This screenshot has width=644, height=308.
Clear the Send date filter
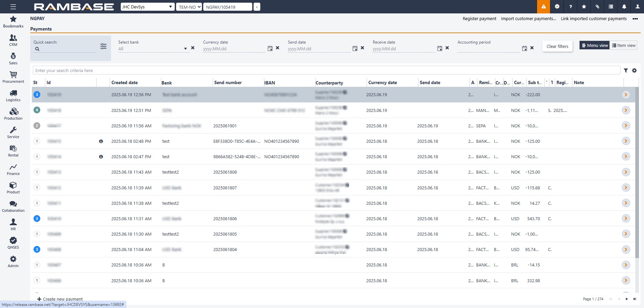362,48
